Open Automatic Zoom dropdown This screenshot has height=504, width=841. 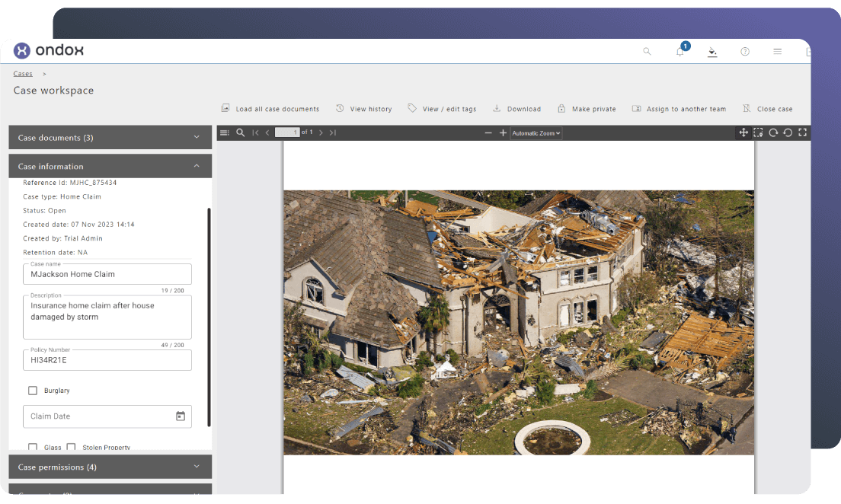(536, 133)
